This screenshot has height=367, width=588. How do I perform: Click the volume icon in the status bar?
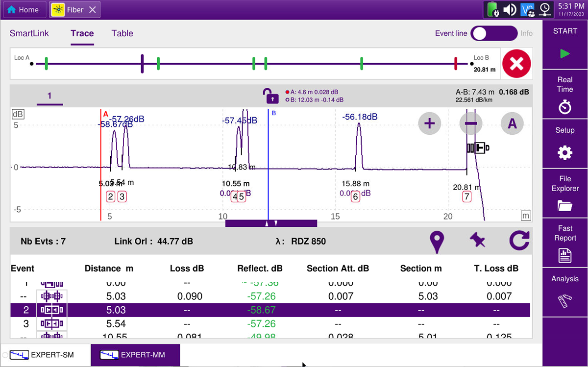[510, 9]
